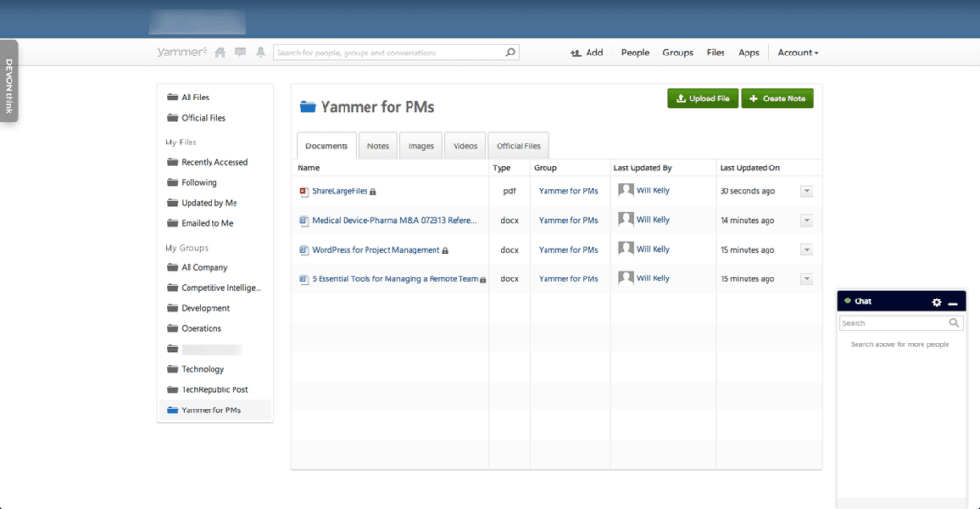This screenshot has width=980, height=509.
Task: Click Will Kelly's avatar in the WordPress row
Action: coord(626,249)
